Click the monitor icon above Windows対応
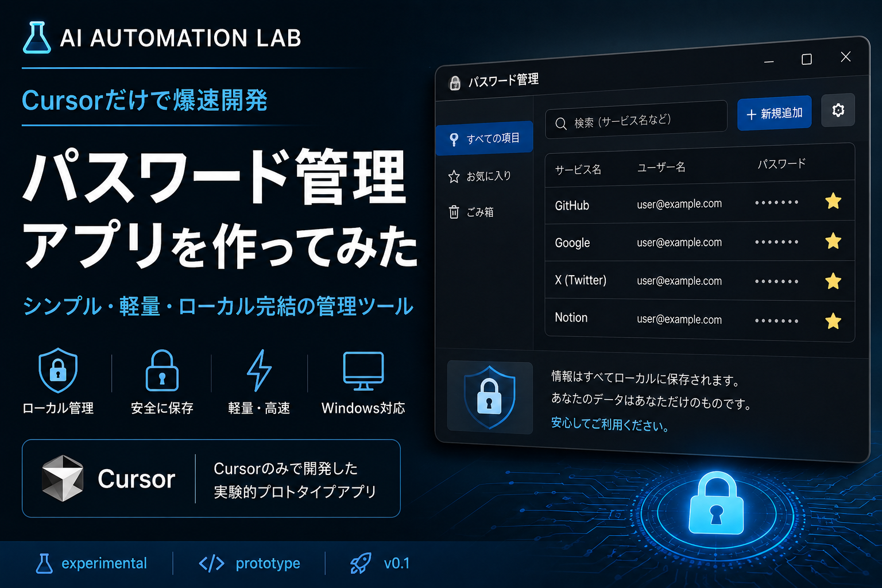This screenshot has width=882, height=588. 363,371
